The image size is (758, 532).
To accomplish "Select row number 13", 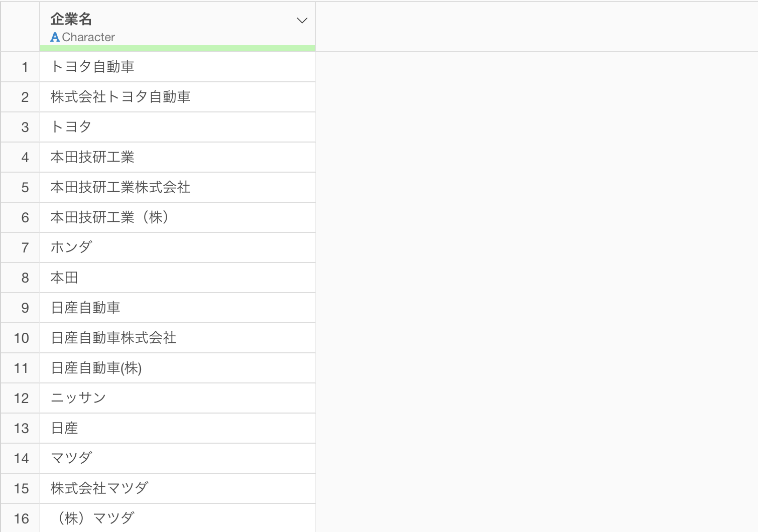I will (21, 428).
